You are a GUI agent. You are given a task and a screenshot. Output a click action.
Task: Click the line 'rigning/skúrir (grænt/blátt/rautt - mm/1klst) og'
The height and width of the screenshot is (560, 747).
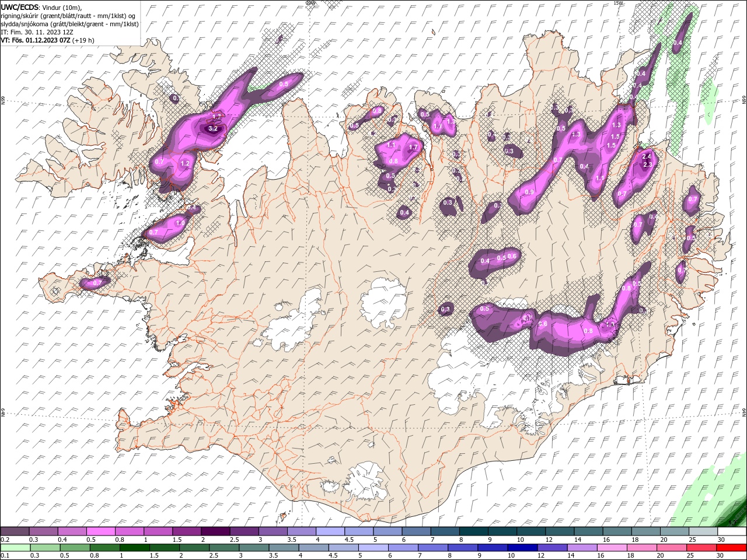pyautogui.click(x=68, y=15)
